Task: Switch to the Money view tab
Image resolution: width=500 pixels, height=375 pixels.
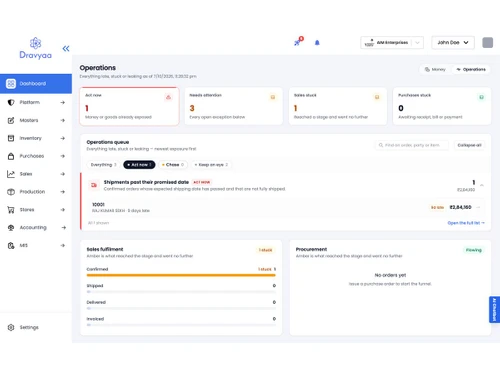Action: (x=435, y=69)
